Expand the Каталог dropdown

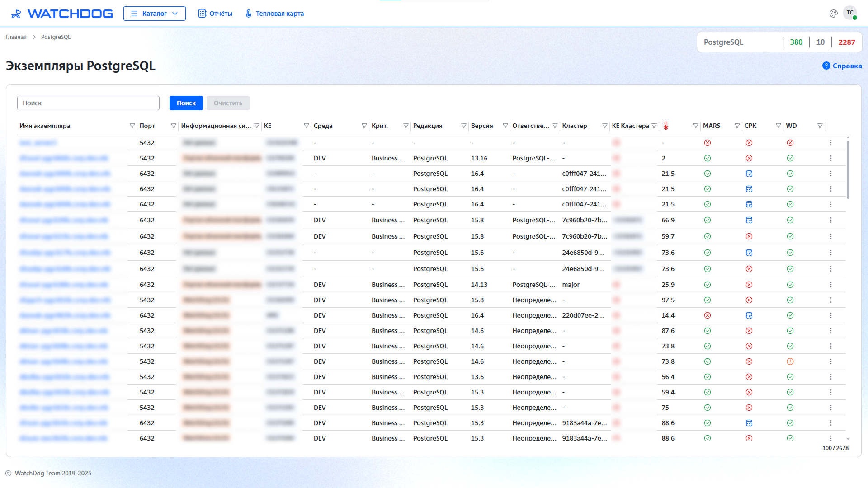pos(155,14)
